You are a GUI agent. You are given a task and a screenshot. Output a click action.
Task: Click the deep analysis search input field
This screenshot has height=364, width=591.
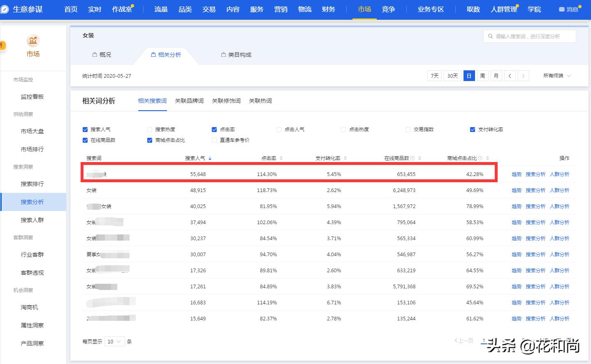point(531,36)
